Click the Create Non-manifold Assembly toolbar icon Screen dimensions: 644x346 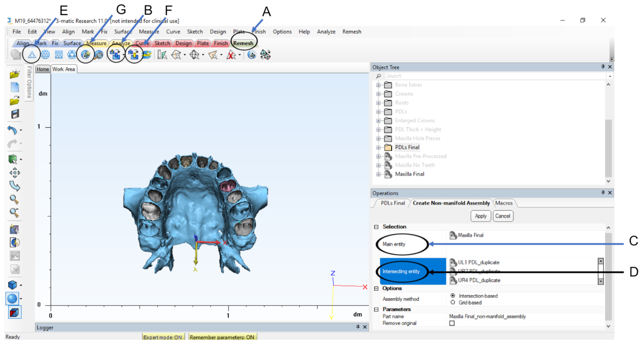click(x=115, y=55)
